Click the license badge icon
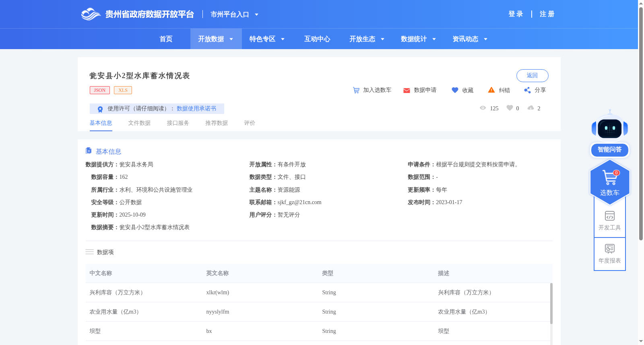Viewport: 644px width, 345px height. (100, 109)
